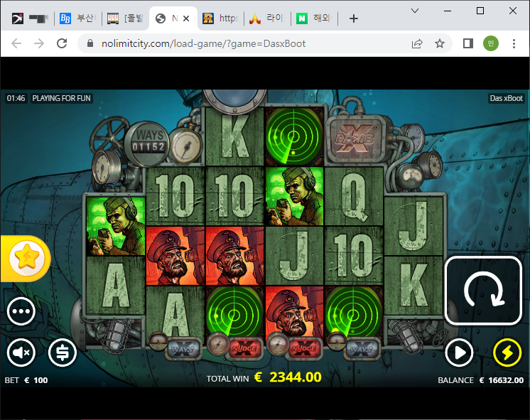View site info via the padlock icon
This screenshot has width=530, height=420.
[90, 43]
